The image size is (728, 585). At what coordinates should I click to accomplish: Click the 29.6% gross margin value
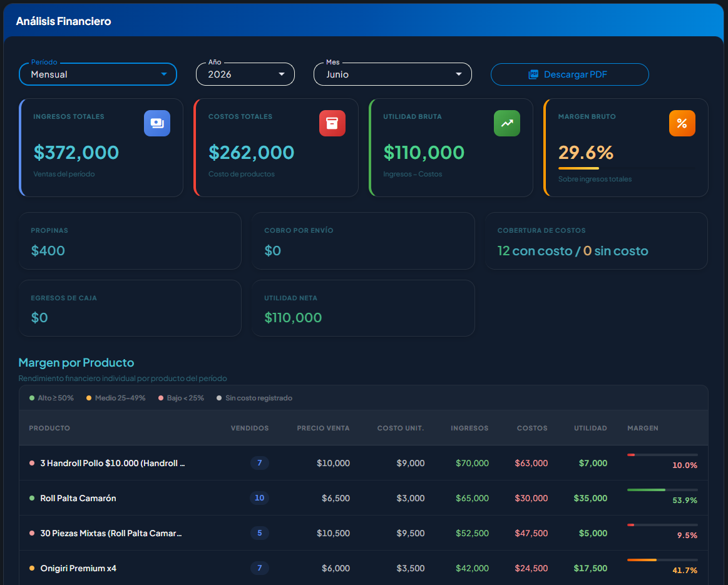(586, 153)
